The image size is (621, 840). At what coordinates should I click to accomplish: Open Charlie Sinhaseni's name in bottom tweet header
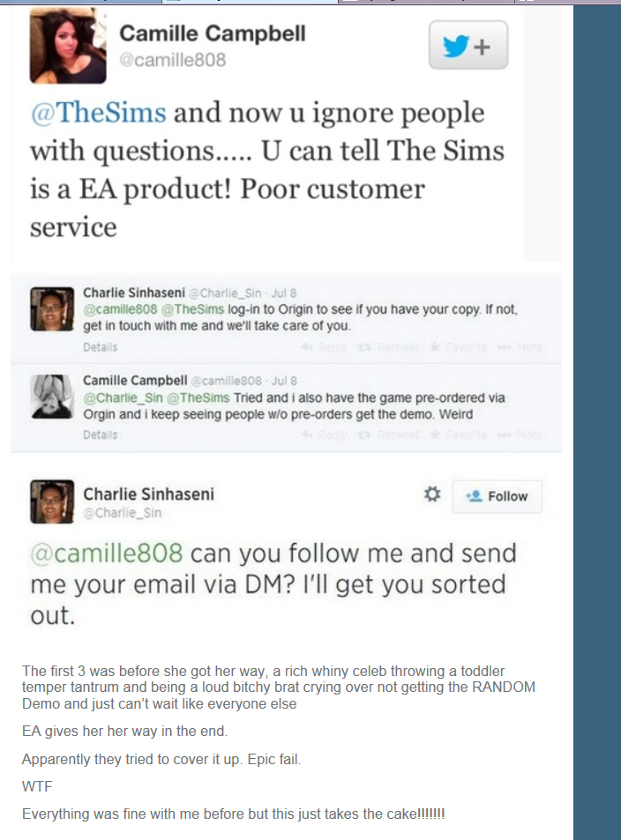pos(148,494)
